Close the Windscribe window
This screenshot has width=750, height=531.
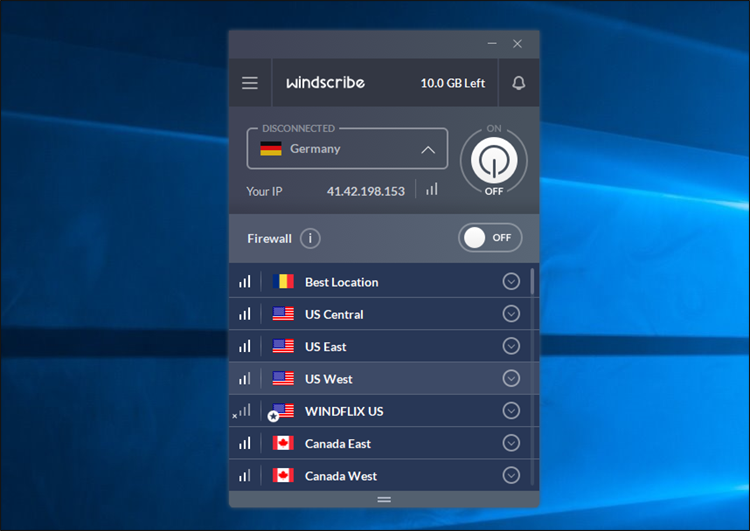tap(517, 44)
